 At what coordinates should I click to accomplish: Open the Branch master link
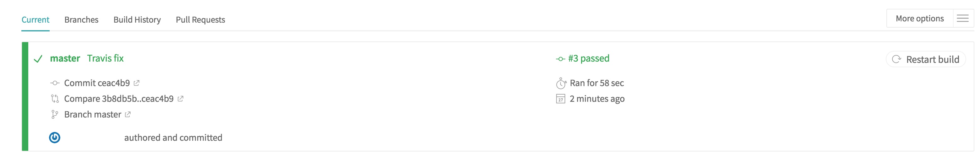pyautogui.click(x=92, y=115)
